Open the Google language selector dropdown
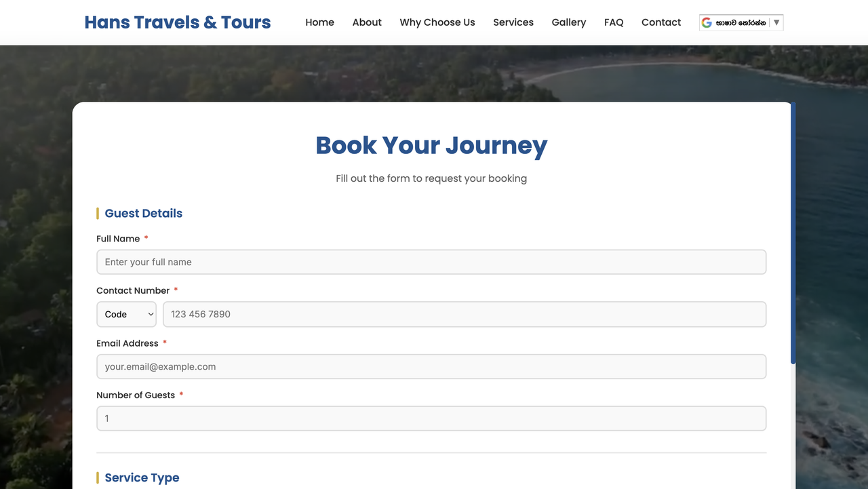 coord(741,22)
